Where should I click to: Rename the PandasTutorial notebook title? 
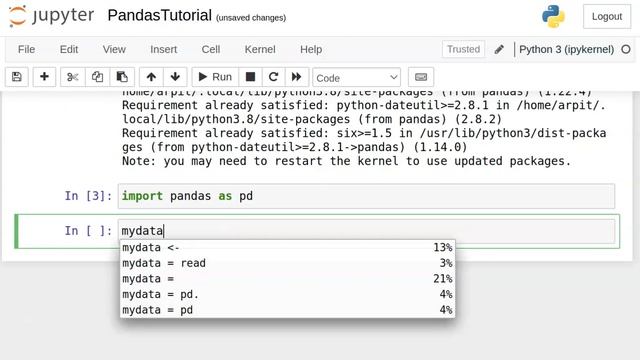(x=160, y=16)
